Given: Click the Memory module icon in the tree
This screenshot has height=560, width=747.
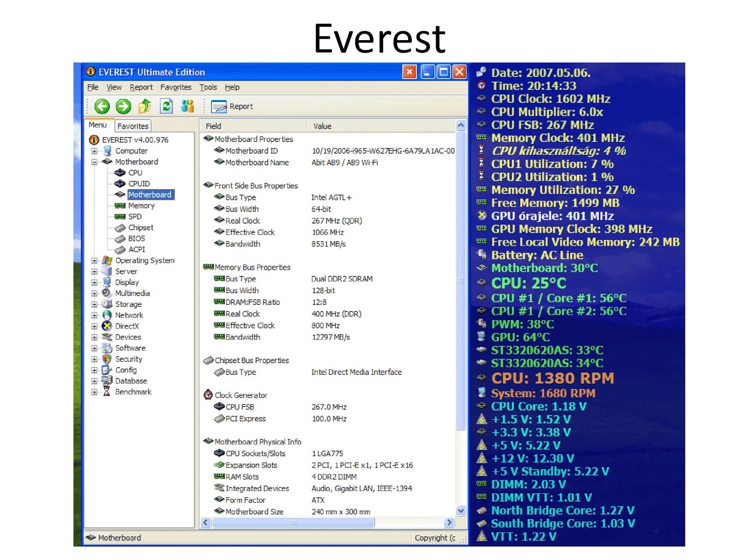Looking at the screenshot, I should 120,206.
